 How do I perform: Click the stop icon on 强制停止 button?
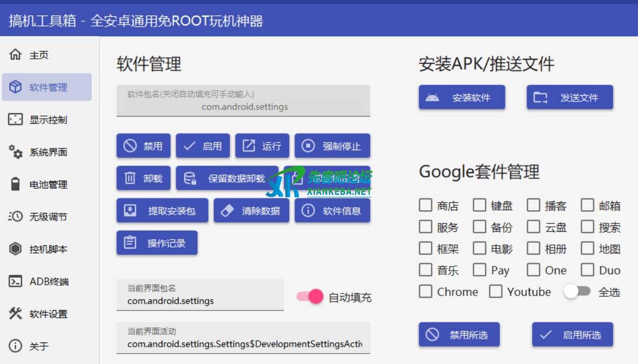[x=308, y=146]
